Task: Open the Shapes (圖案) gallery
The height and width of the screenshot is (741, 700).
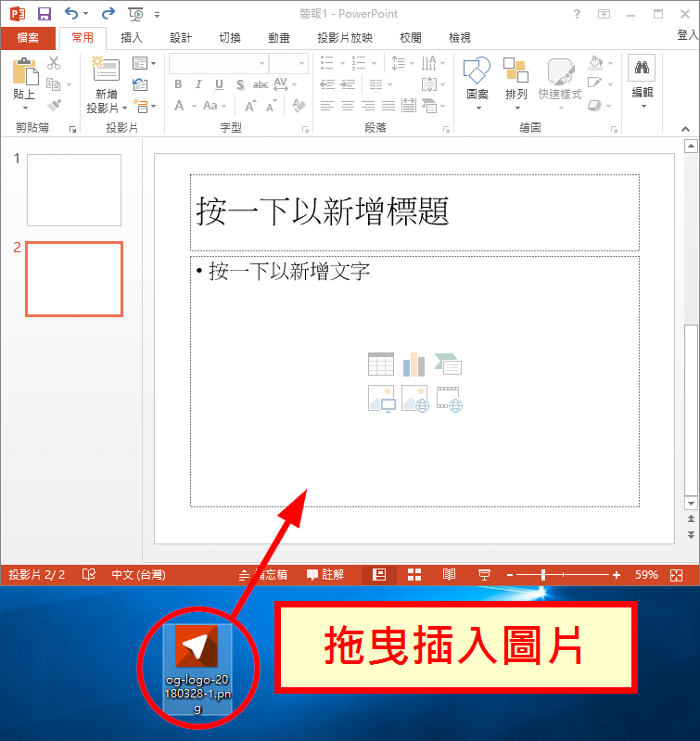Action: [477, 83]
